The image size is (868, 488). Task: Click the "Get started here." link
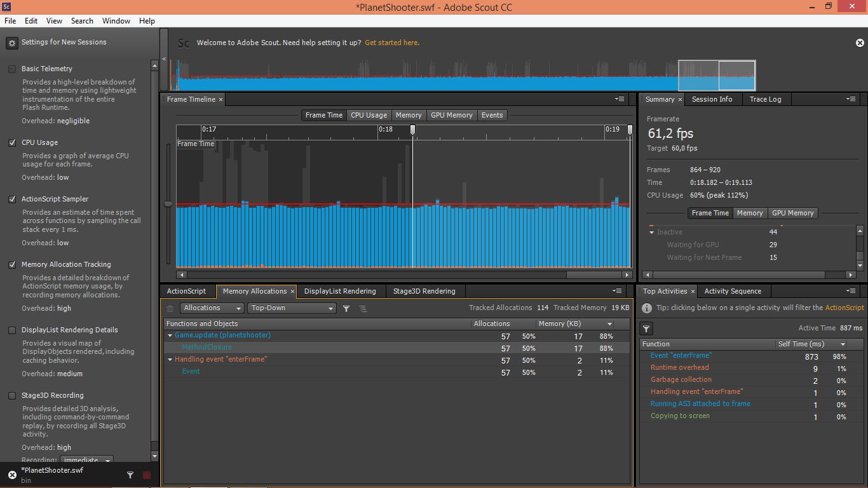(x=392, y=43)
